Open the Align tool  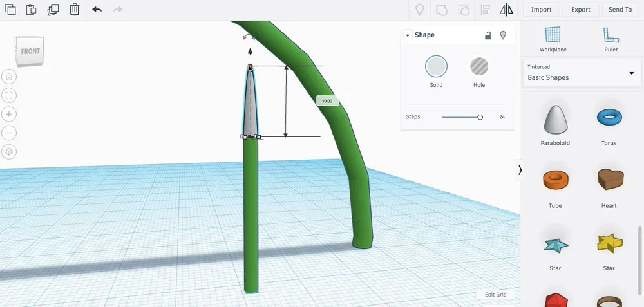pos(485,10)
